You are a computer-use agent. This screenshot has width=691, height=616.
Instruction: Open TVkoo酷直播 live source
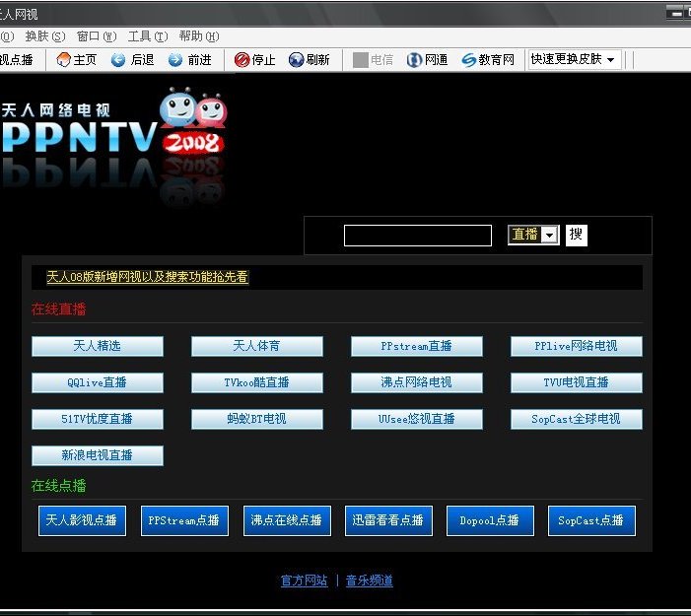(x=257, y=382)
